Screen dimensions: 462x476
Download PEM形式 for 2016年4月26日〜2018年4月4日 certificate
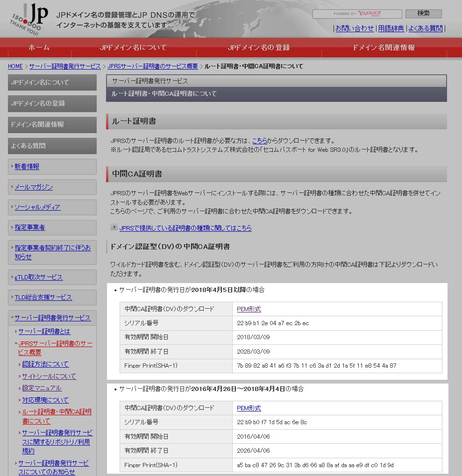pyautogui.click(x=249, y=408)
